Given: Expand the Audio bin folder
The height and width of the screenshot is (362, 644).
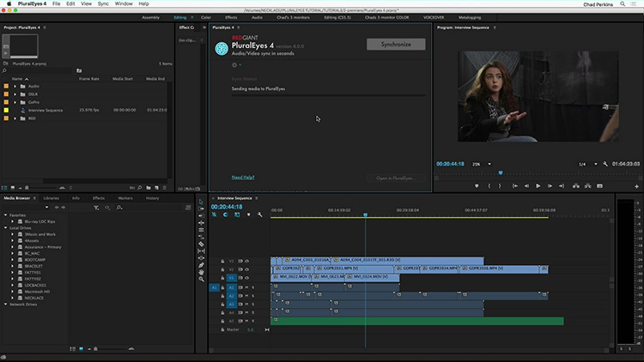Looking at the screenshot, I should pyautogui.click(x=15, y=86).
